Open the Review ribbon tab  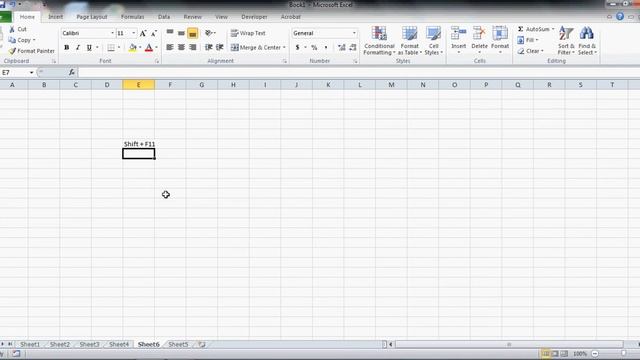[x=192, y=17]
